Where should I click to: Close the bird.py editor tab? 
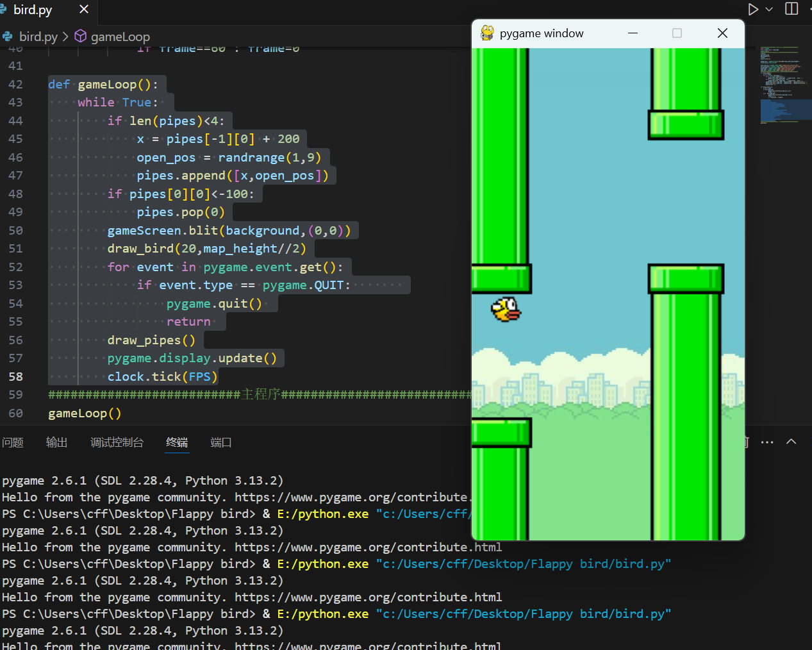coord(84,10)
